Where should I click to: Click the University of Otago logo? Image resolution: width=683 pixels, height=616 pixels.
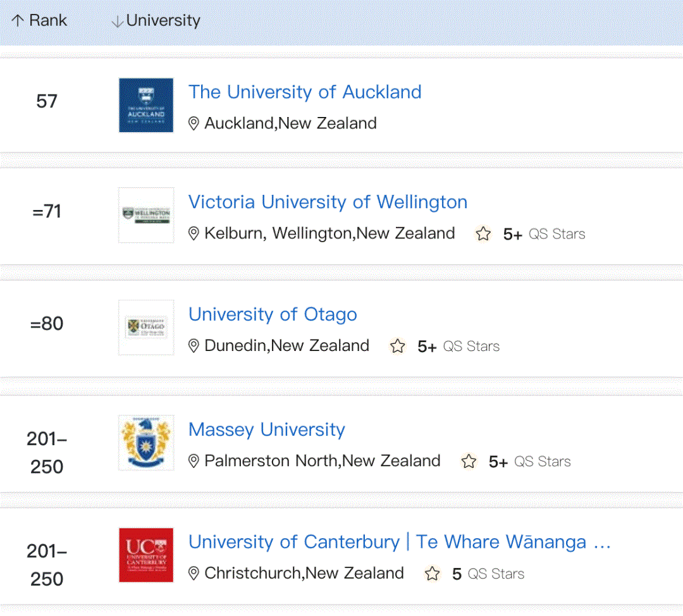point(146,327)
